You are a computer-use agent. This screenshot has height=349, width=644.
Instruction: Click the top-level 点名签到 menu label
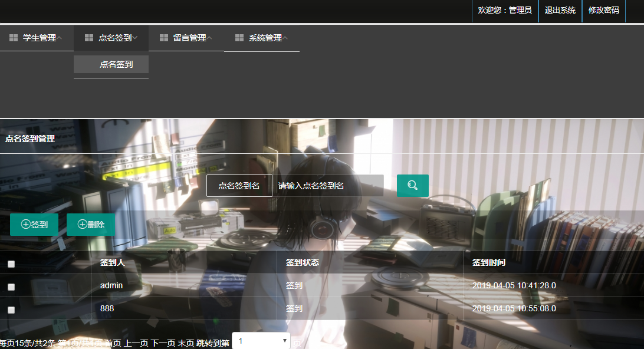(115, 38)
